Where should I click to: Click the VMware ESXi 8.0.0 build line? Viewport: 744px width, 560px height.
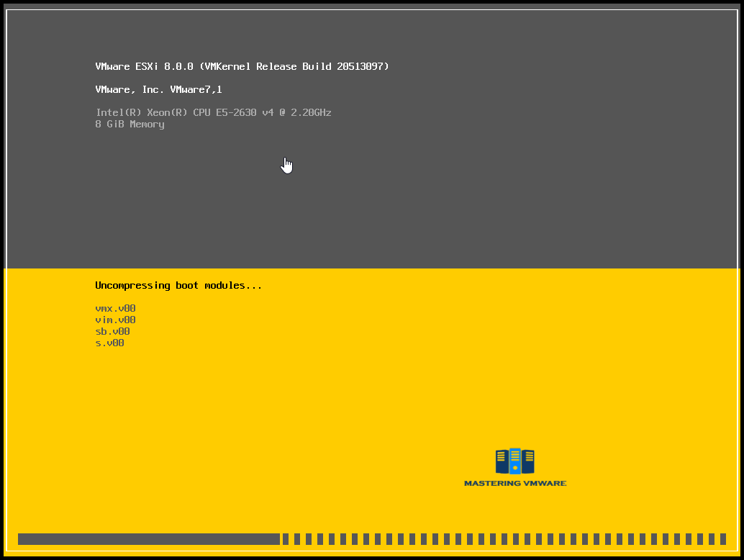tap(242, 66)
